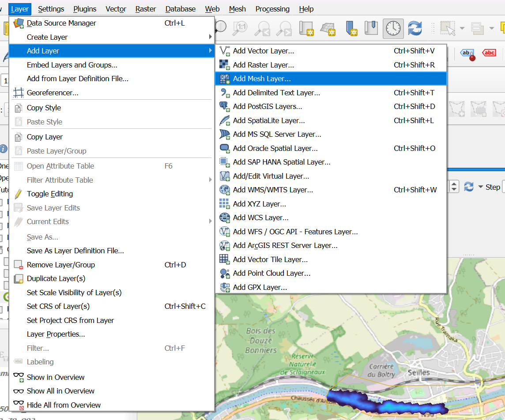The width and height of the screenshot is (505, 420).
Task: Click the New Spatial Bookmark icon
Action: pyautogui.click(x=351, y=28)
